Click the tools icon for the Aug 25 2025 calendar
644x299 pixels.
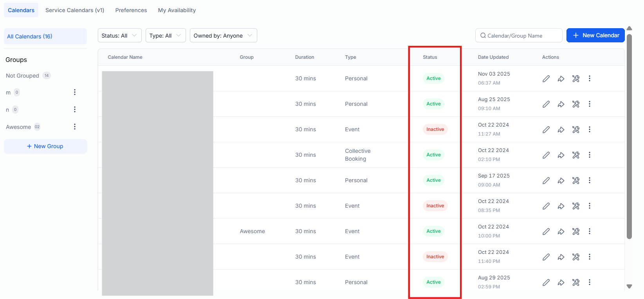575,104
